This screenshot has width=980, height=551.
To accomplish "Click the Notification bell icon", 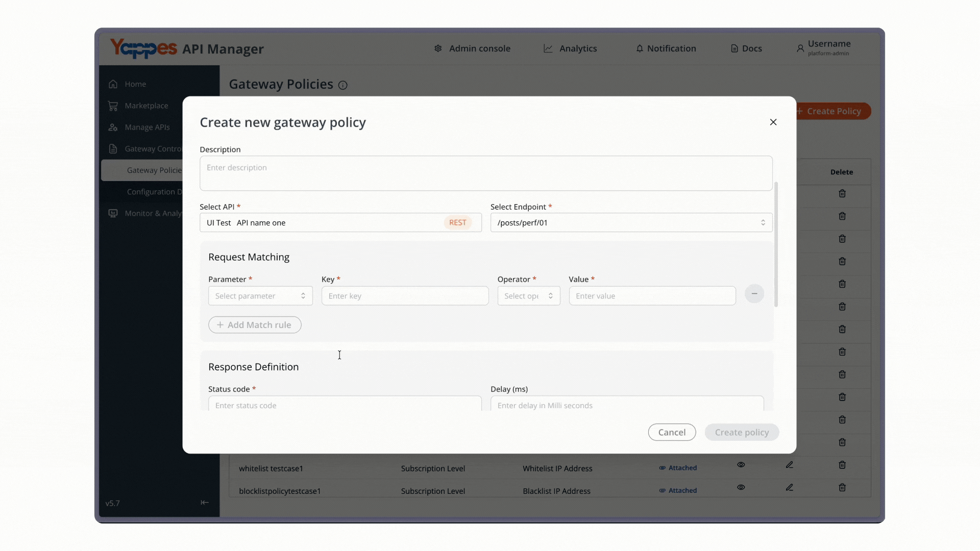I will click(640, 48).
